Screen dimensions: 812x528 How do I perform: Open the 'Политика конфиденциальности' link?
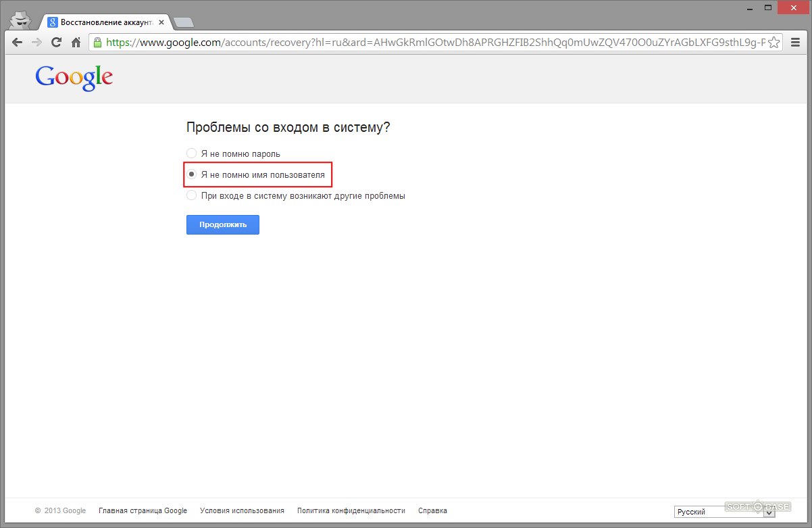coord(351,511)
